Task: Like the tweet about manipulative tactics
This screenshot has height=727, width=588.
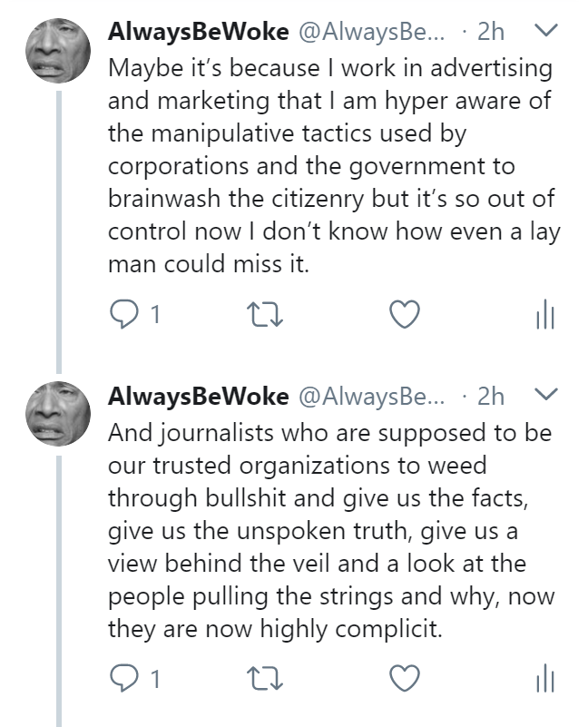Action: (404, 314)
